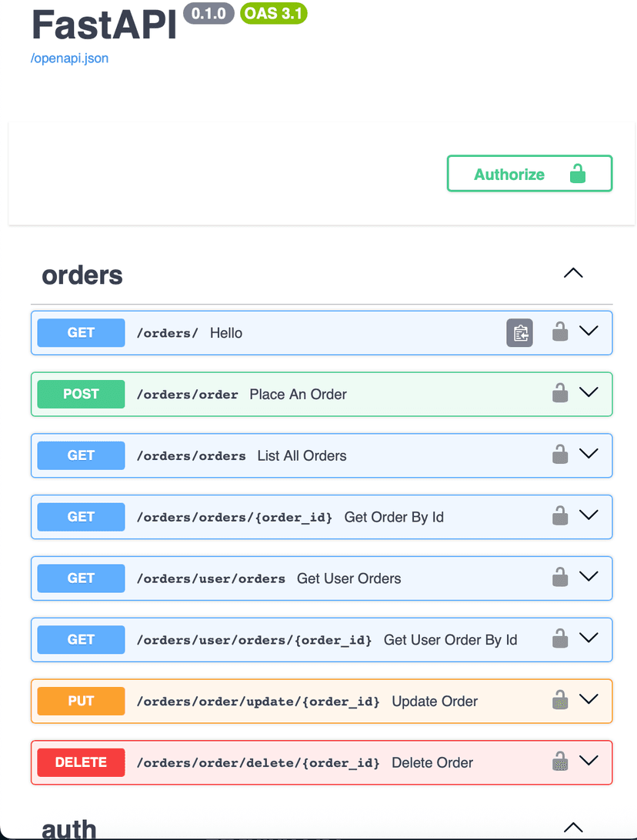
Task: Click the lock icon on POST /orders/order
Action: (x=559, y=393)
